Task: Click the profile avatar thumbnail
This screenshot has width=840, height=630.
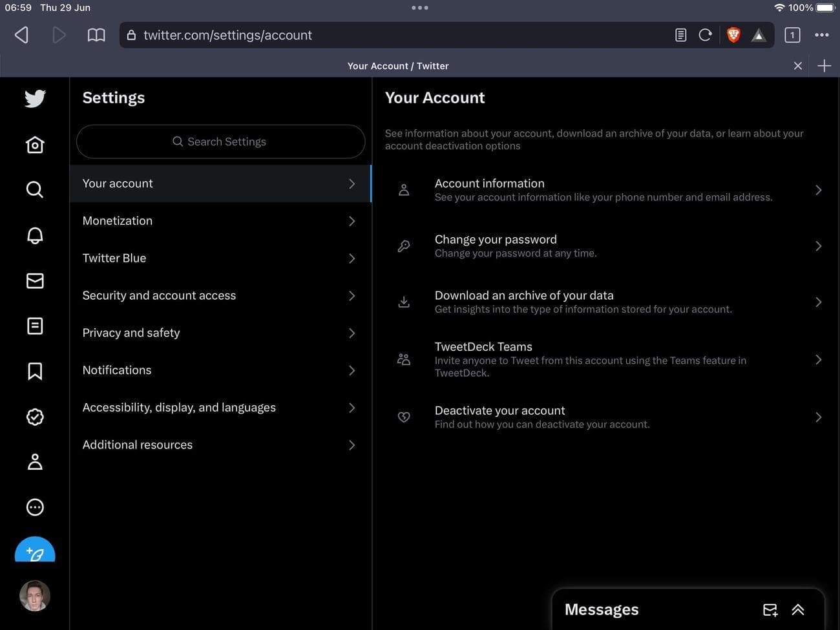Action: tap(35, 596)
